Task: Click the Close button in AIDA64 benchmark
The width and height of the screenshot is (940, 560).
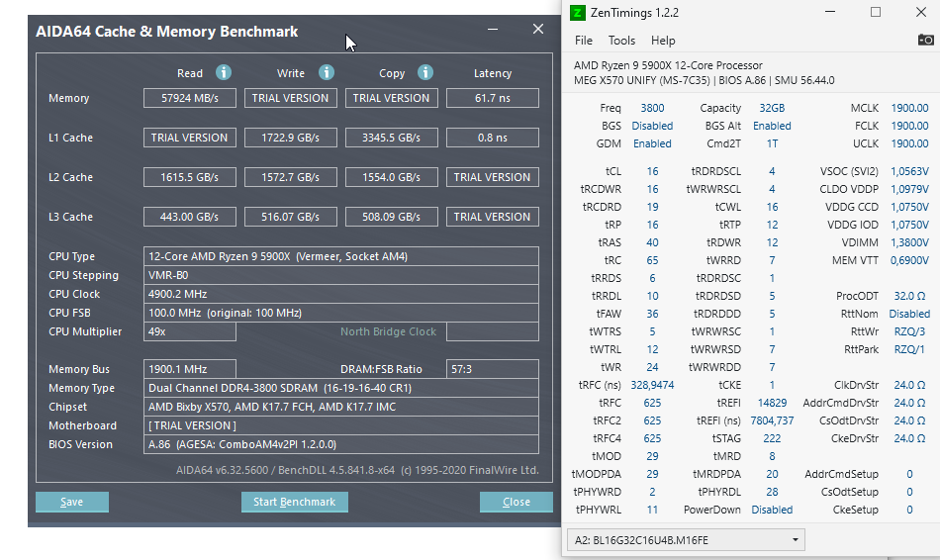Action: click(517, 502)
